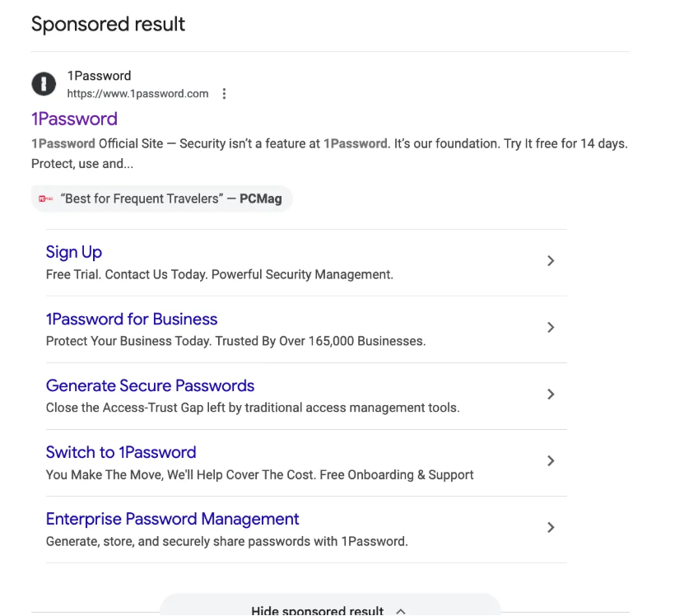
Task: Open the Enterprise Password Management sitelink
Action: point(172,519)
